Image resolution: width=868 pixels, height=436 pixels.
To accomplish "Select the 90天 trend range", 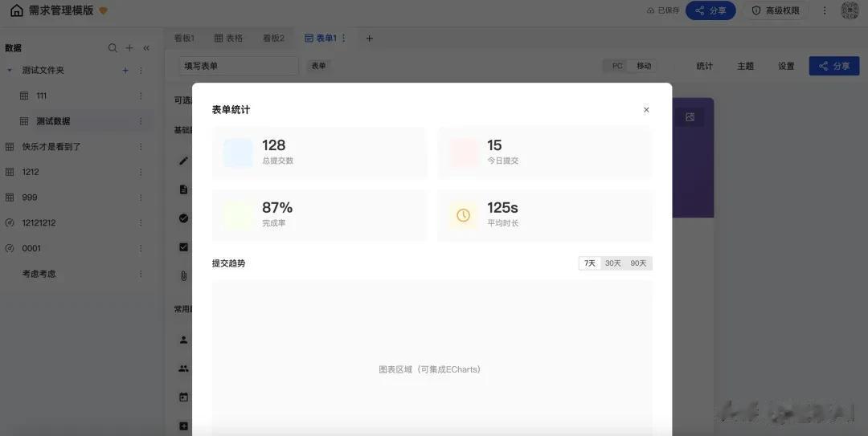I will pyautogui.click(x=638, y=263).
